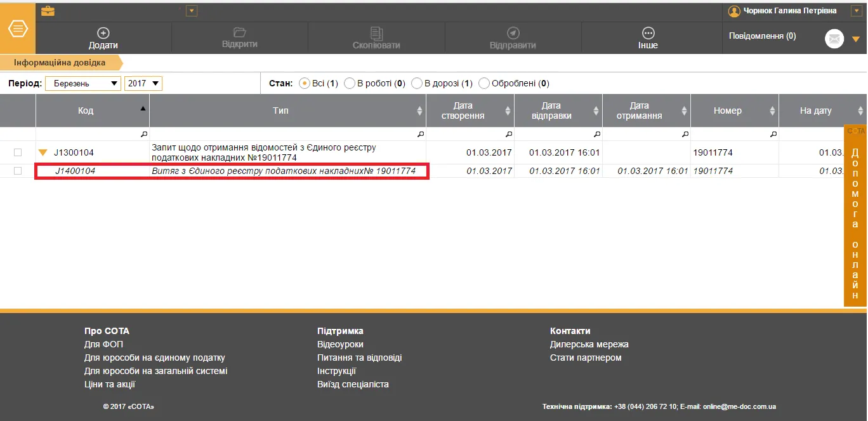Select the Оброблені (0) radio
868x421 pixels.
coord(484,83)
